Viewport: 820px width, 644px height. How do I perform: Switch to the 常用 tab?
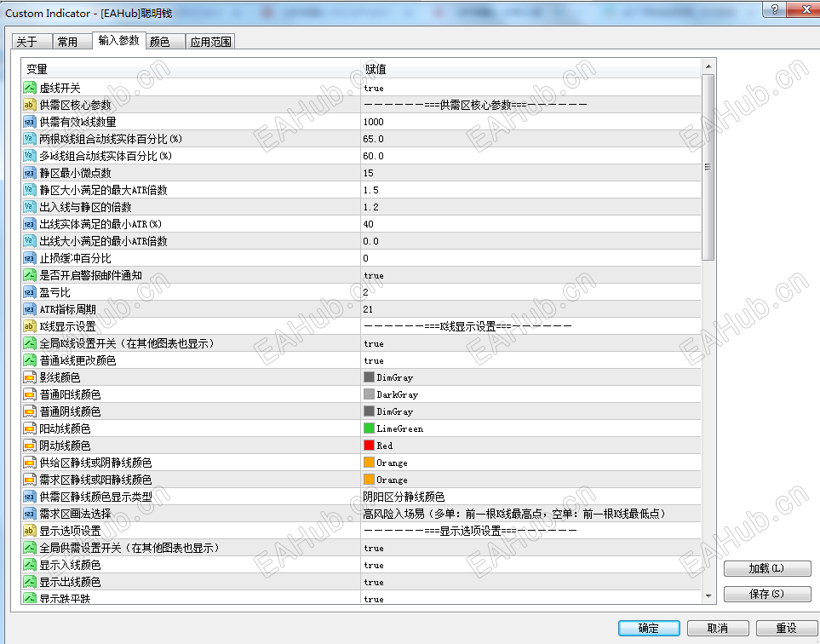coord(72,42)
